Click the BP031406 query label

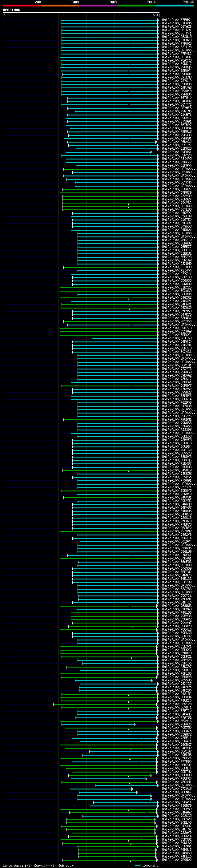click(x=11, y=10)
